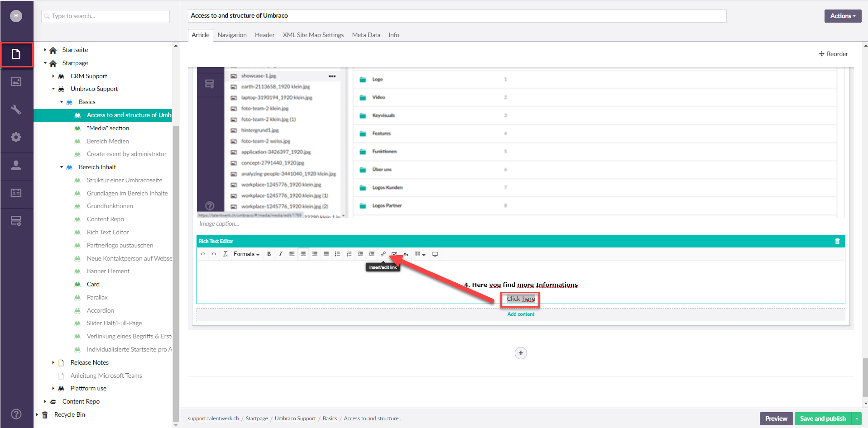Open the Users section person icon
Viewport: 868px width, 428px height.
[16, 165]
